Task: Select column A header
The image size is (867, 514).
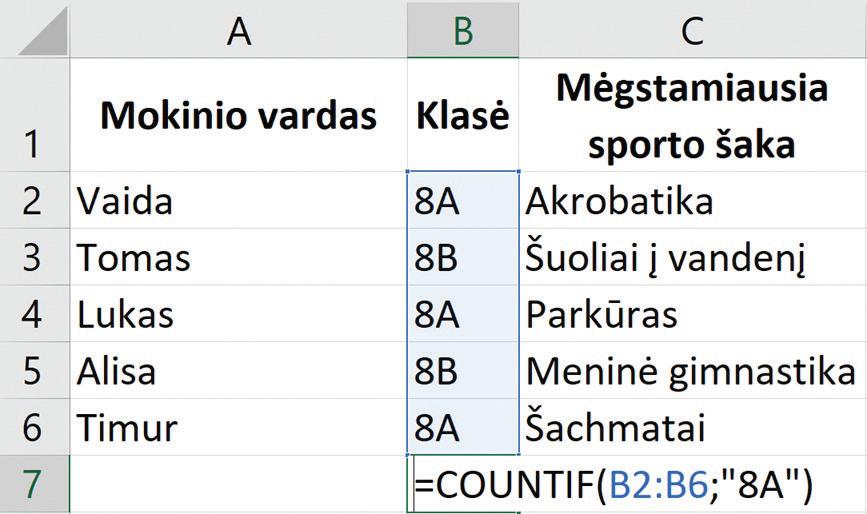Action: (x=238, y=30)
